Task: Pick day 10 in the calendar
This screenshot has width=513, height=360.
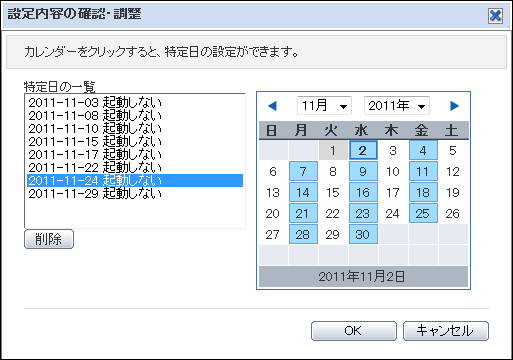Action: pyautogui.click(x=393, y=171)
